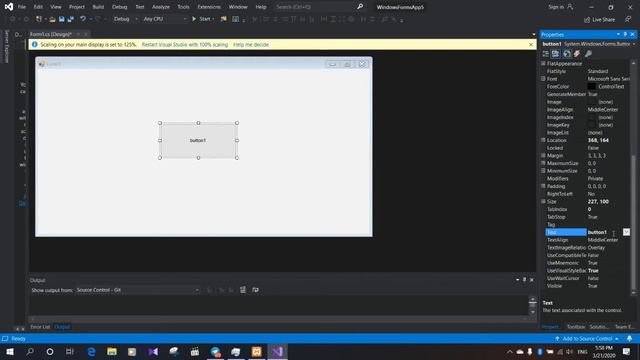The width and height of the screenshot is (640, 360).
Task: Click the Alphabetical sort icon in Properties
Action: point(556,54)
